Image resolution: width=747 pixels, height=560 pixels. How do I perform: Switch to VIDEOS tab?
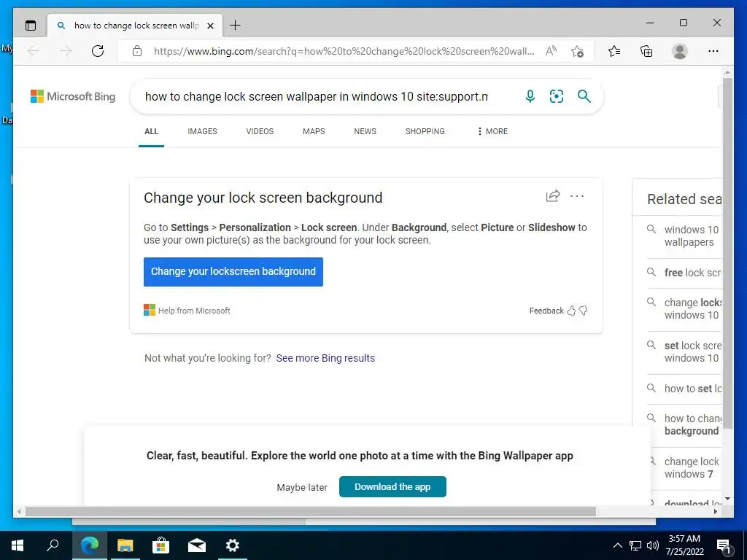(x=260, y=131)
